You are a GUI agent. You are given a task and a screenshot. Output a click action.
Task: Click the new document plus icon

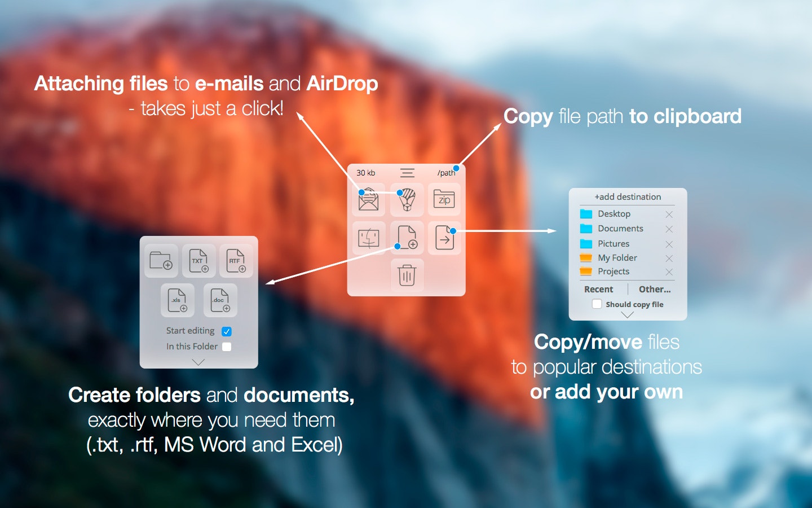[x=407, y=238]
